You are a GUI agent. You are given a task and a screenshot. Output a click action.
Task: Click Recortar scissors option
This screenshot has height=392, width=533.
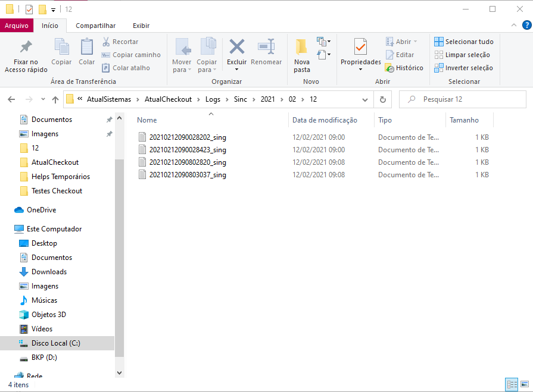click(120, 42)
